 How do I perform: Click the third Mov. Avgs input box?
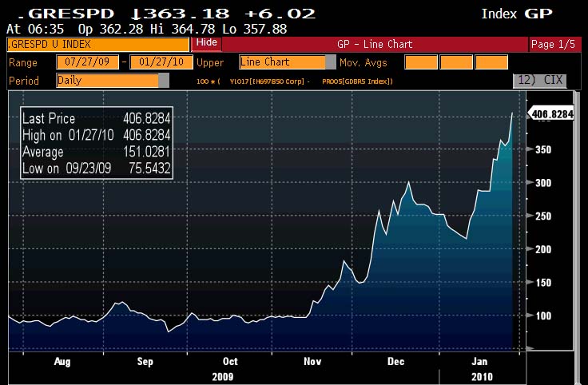coord(491,62)
